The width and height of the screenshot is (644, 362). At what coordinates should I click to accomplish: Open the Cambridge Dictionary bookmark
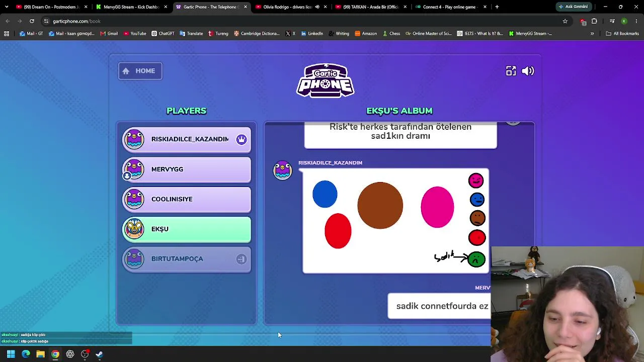[x=257, y=34]
